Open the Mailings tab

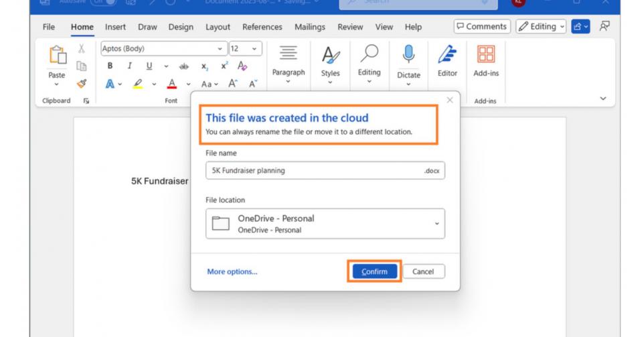click(310, 27)
